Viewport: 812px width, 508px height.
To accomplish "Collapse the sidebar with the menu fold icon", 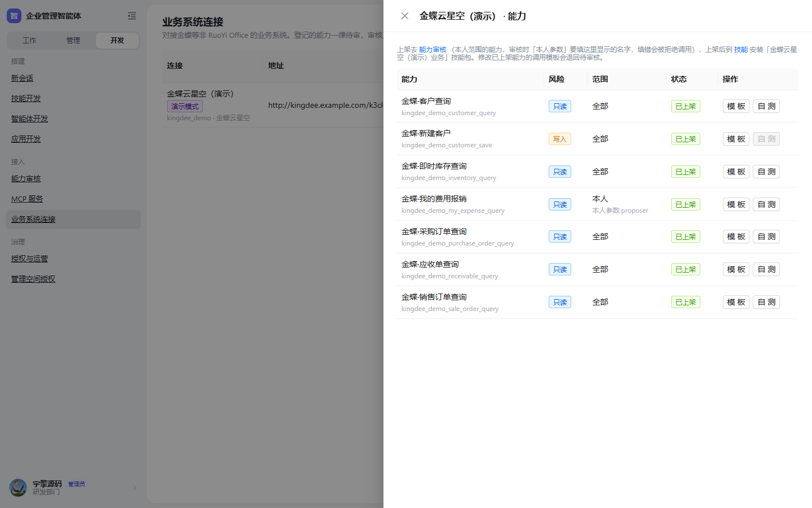I will [132, 16].
